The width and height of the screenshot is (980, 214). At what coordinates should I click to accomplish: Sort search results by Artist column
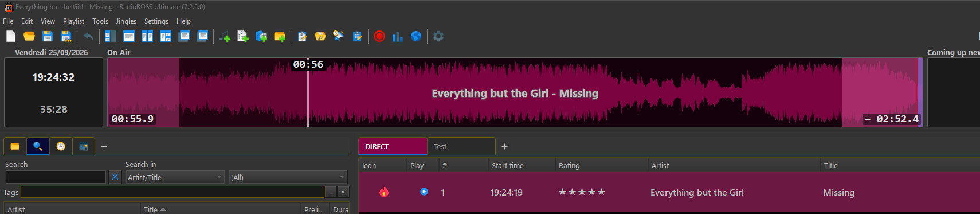(72, 209)
